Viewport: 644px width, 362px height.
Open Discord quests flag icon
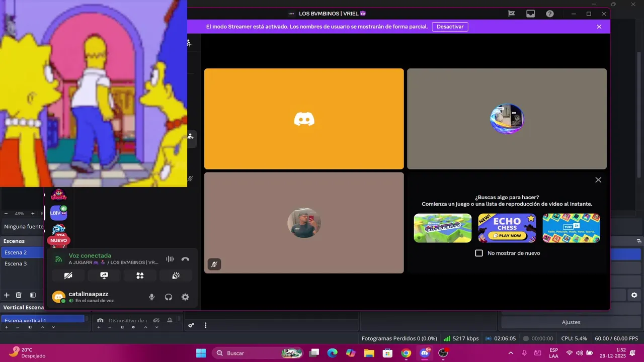[x=511, y=14]
